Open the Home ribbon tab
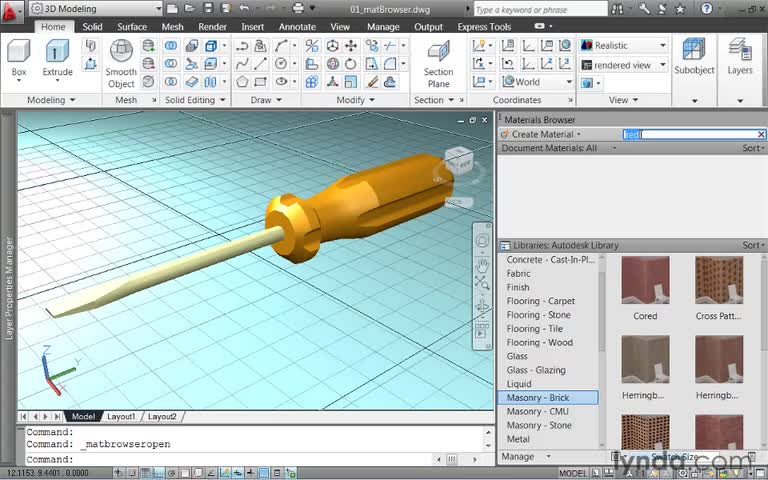 click(53, 27)
